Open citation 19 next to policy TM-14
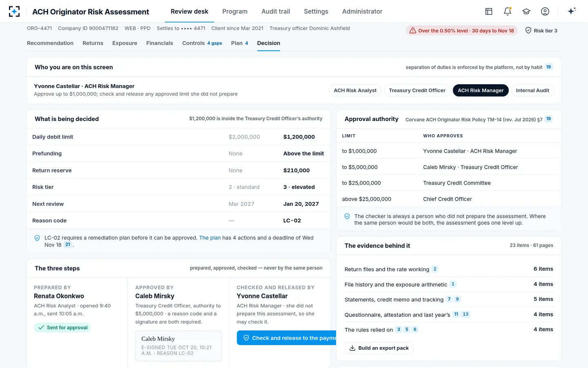The image size is (588, 368). point(548,119)
